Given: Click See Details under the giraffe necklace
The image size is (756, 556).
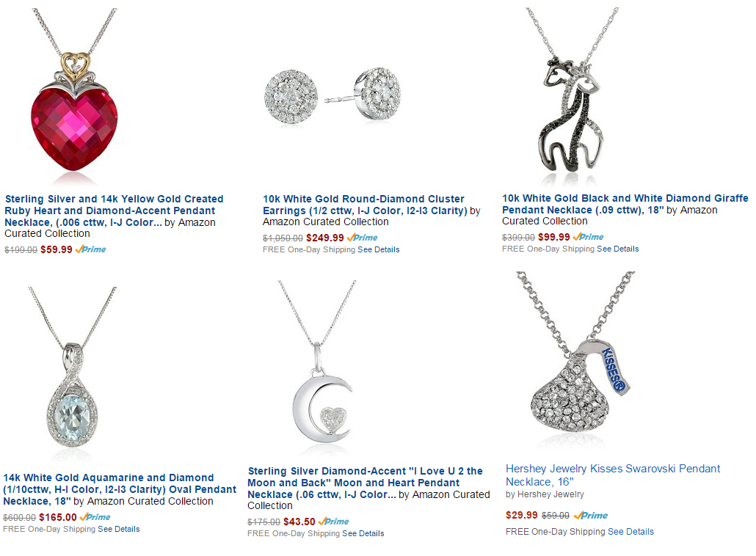Looking at the screenshot, I should (x=617, y=249).
